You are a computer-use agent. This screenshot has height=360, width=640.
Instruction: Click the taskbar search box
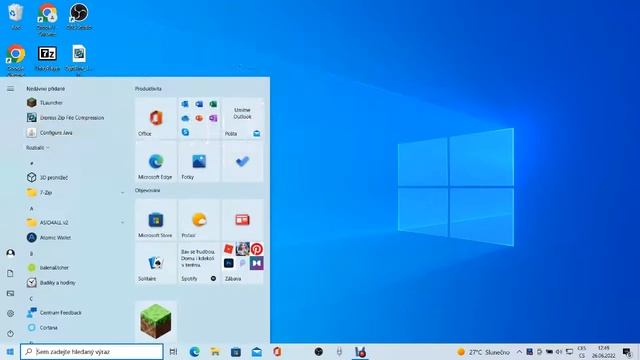[x=92, y=352]
